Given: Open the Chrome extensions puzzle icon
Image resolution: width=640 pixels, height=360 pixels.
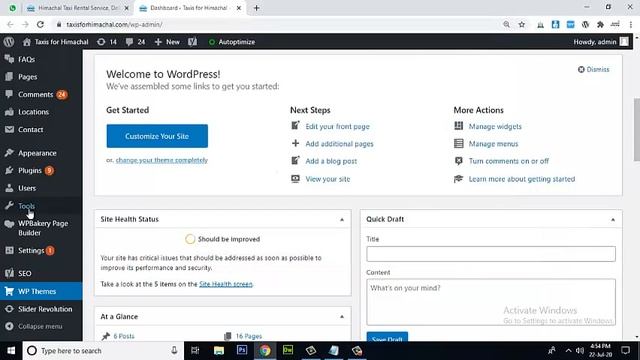Looking at the screenshot, I should [x=600, y=24].
